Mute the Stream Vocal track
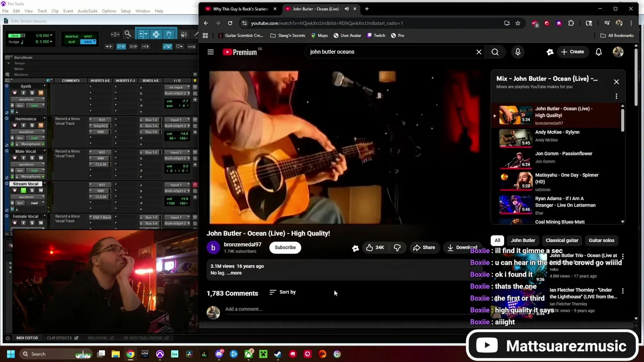 click(41, 191)
